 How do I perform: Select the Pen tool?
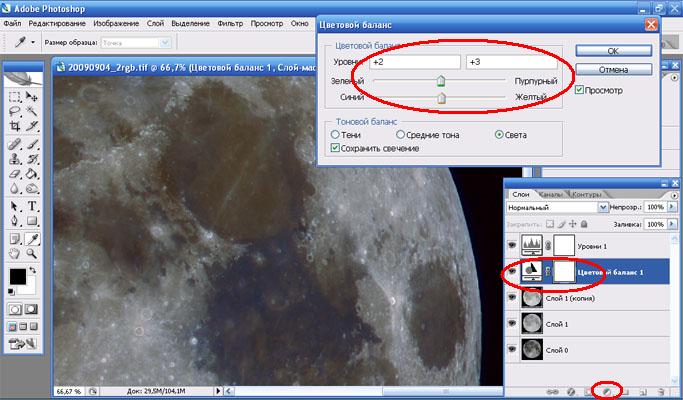tap(15, 220)
